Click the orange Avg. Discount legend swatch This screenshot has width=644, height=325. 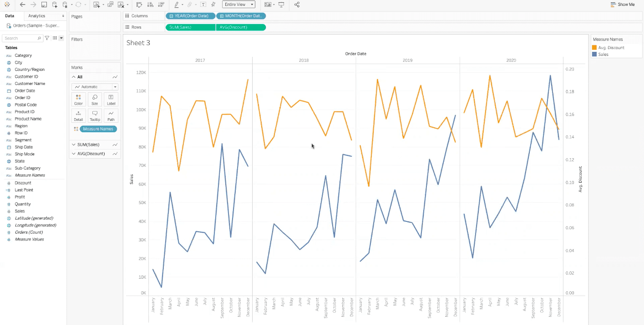(x=594, y=47)
